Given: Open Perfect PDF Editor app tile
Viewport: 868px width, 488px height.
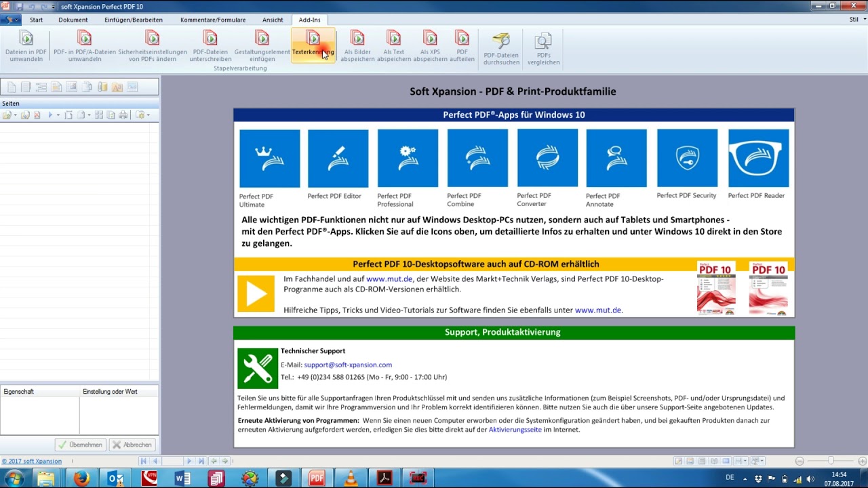Looking at the screenshot, I should (x=338, y=158).
